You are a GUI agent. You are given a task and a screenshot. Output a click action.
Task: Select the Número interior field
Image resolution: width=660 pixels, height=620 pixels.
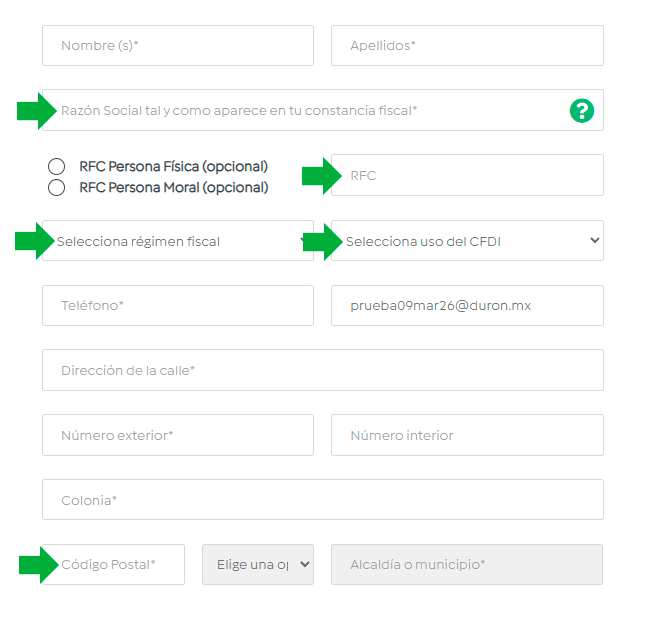pos(467,435)
